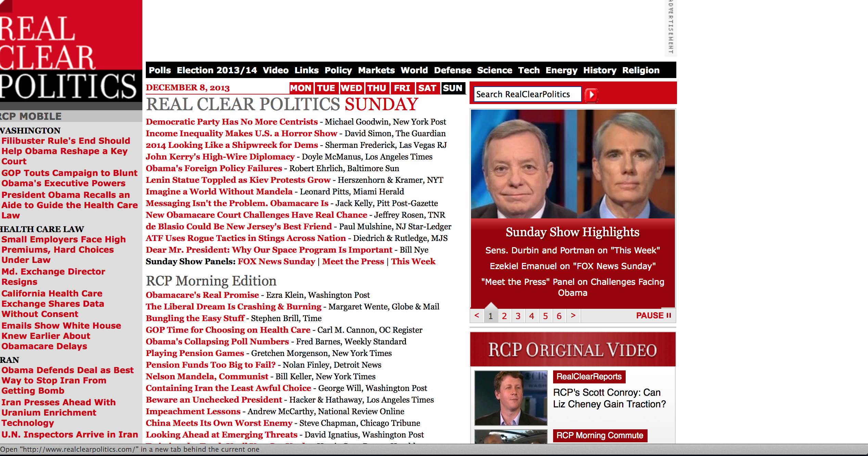The image size is (868, 456).
Task: Go to the Markets section
Action: pyautogui.click(x=376, y=70)
